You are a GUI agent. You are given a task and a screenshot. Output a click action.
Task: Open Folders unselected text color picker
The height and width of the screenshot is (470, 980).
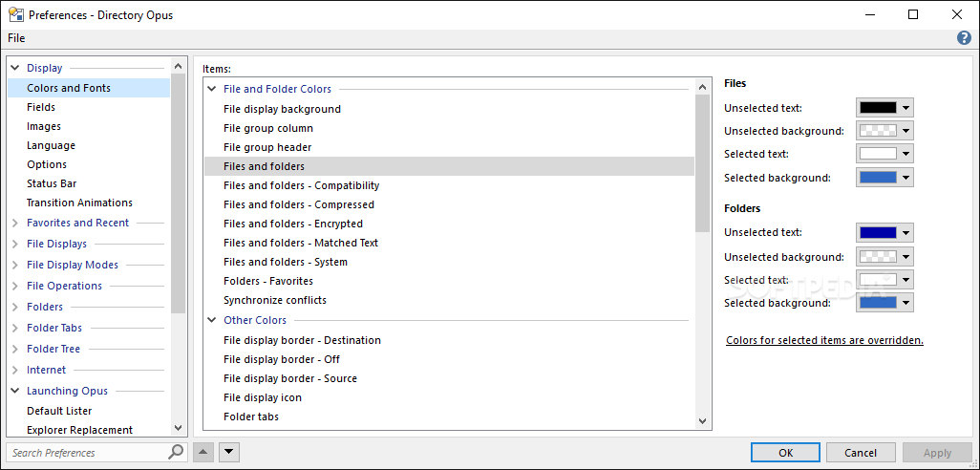(x=884, y=232)
